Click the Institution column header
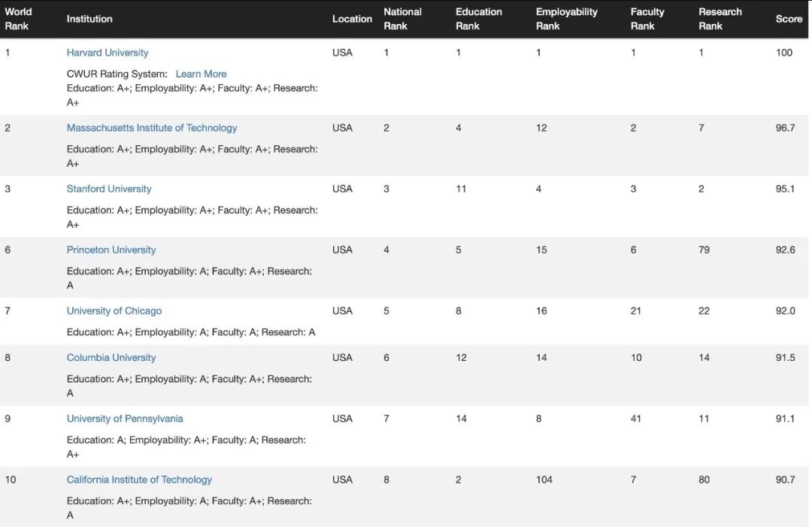Screen dimensions: 812x527 [89, 19]
